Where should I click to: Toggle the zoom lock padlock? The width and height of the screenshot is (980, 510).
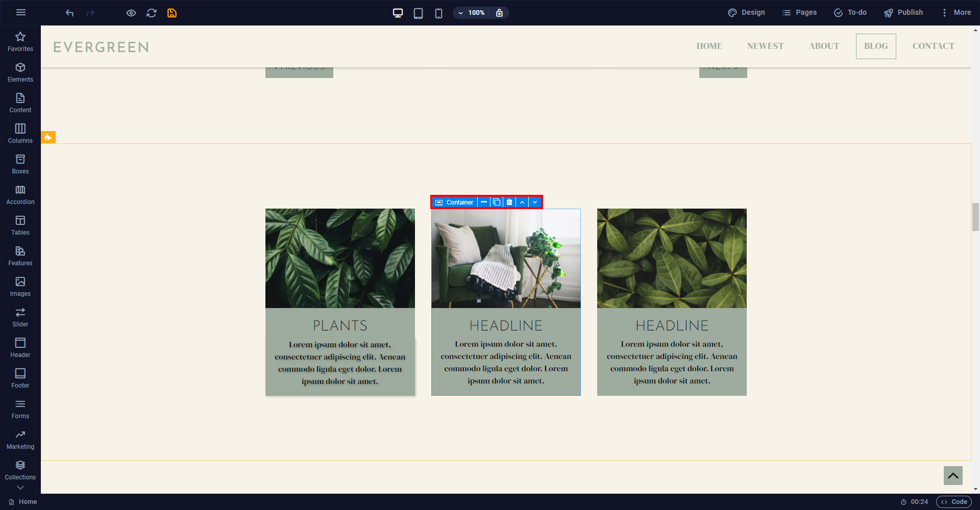pyautogui.click(x=499, y=13)
